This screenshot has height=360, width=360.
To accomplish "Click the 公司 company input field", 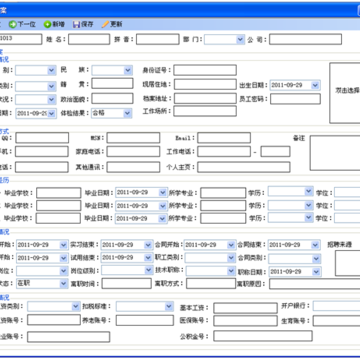I will (305, 39).
